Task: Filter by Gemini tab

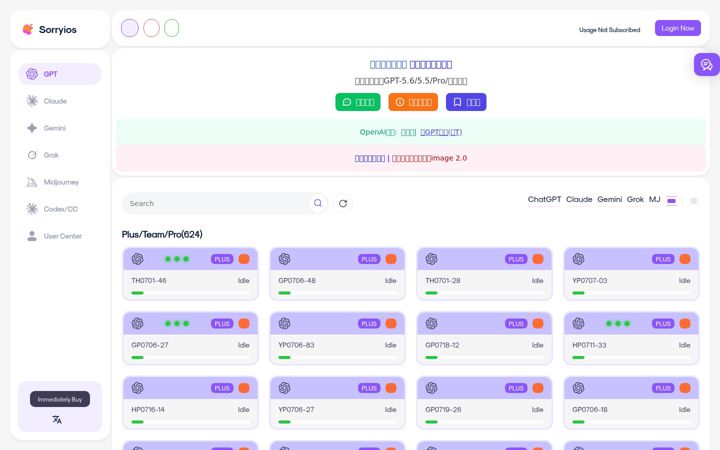Action: [x=609, y=199]
